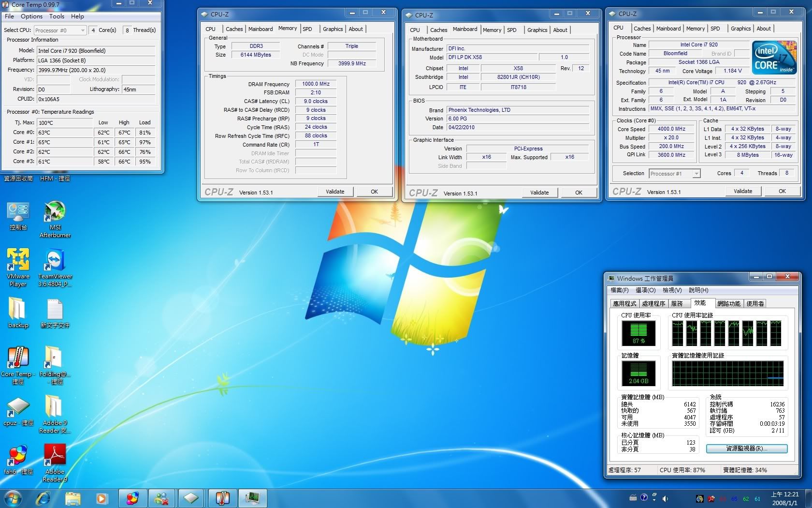Screen dimensions: 812x508
Task: Open the 檢視(V) menu in Task Manager
Action: pos(672,290)
